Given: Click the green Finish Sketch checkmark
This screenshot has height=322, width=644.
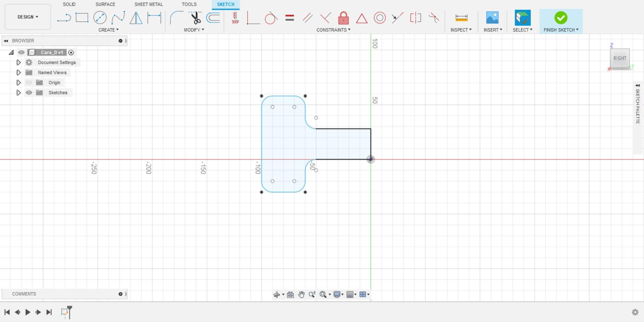Looking at the screenshot, I should tap(561, 18).
